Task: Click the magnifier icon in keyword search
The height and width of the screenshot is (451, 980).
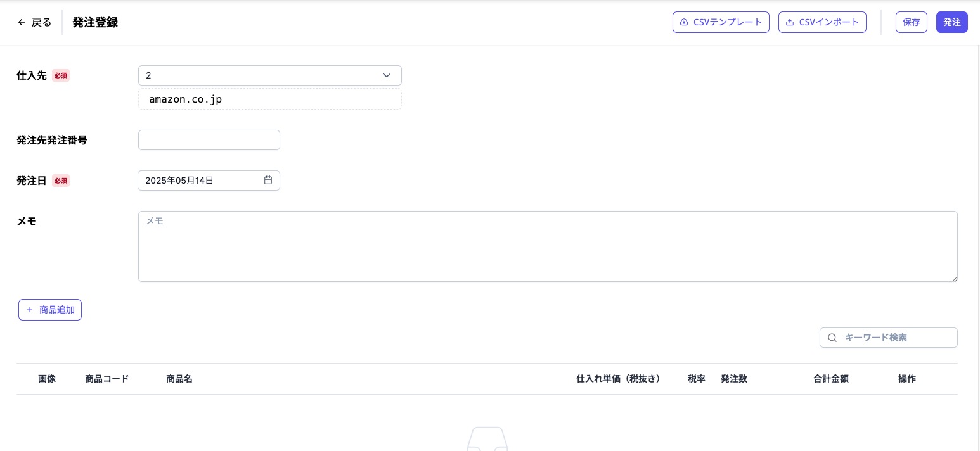Action: [832, 338]
